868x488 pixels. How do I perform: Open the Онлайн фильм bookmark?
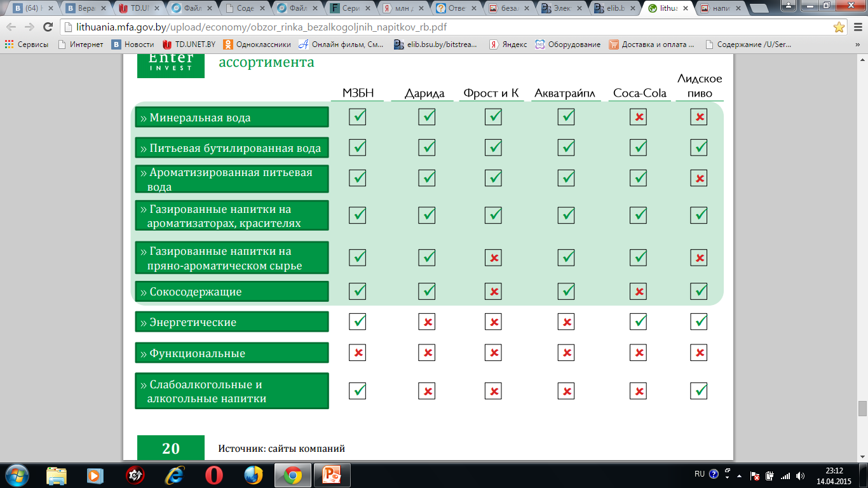(341, 44)
